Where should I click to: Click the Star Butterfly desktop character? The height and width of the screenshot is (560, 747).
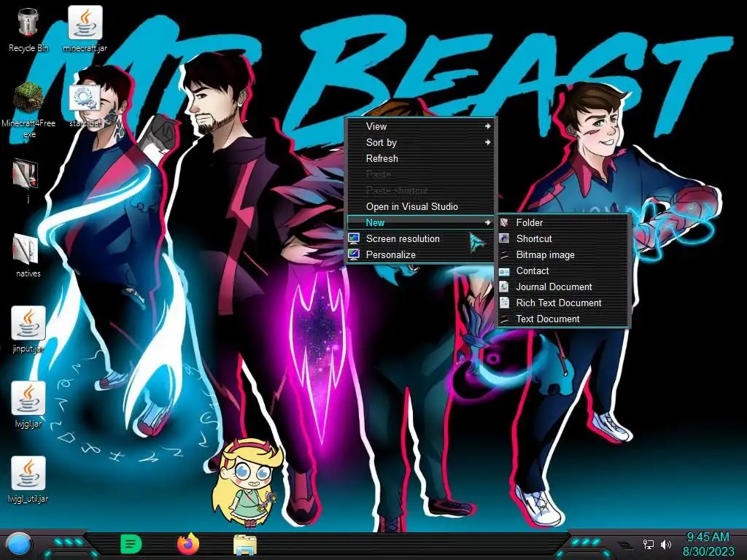click(247, 484)
